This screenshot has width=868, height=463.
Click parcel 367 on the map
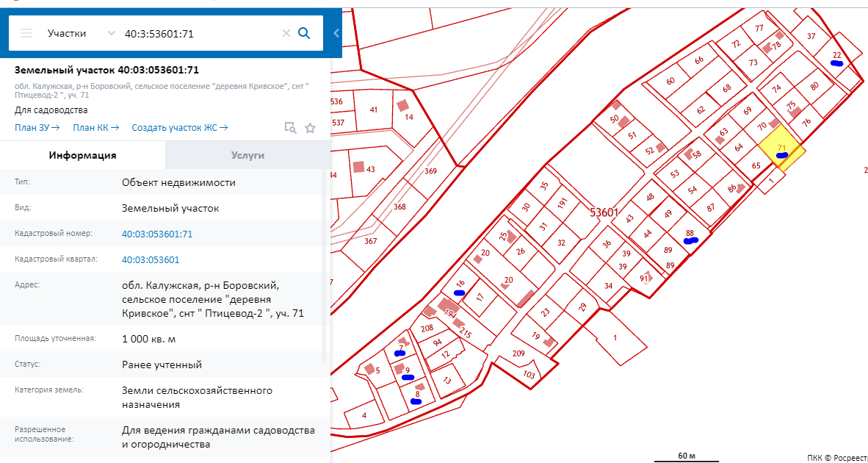click(371, 241)
